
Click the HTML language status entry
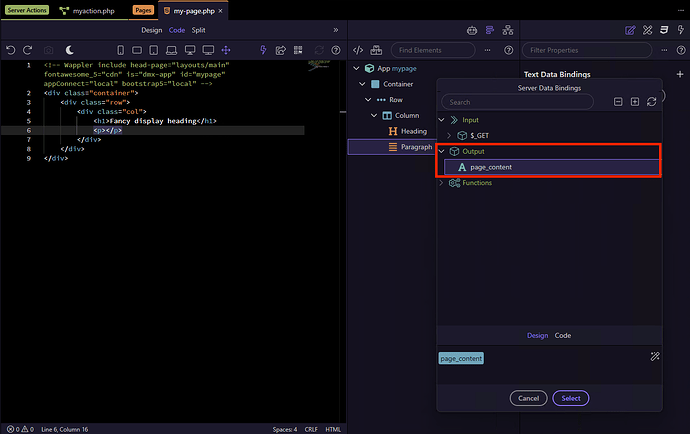click(x=333, y=429)
